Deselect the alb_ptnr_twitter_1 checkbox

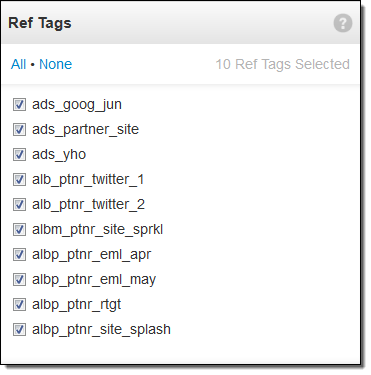click(x=19, y=179)
